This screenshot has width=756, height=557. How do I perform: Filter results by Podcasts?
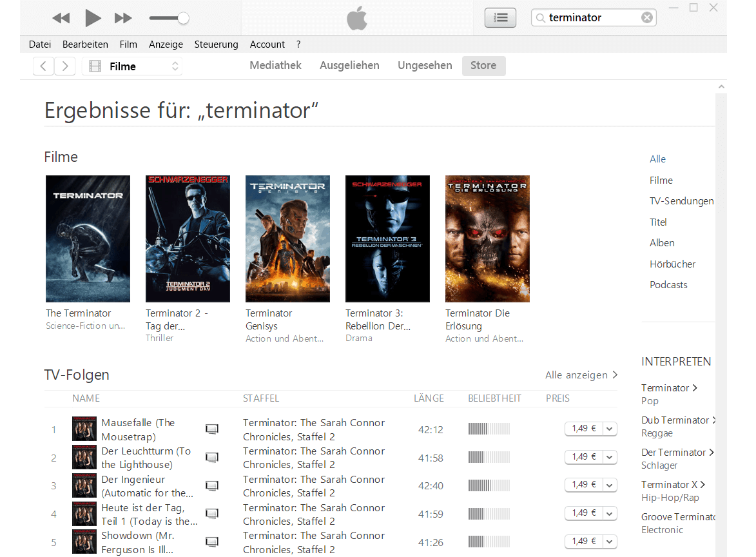pos(668,285)
